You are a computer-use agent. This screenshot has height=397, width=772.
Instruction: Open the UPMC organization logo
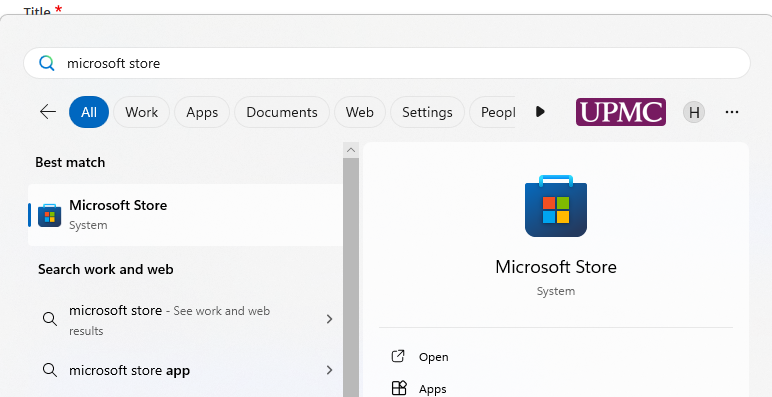point(620,112)
